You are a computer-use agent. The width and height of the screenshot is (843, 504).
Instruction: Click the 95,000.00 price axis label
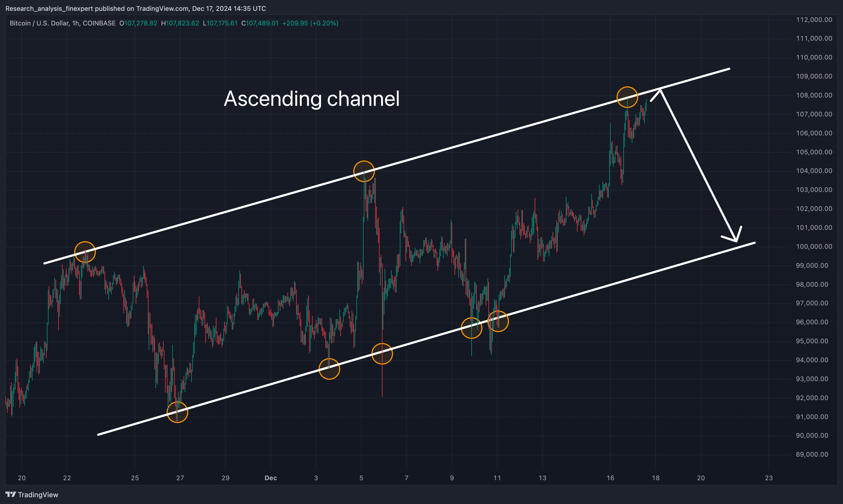pos(812,341)
